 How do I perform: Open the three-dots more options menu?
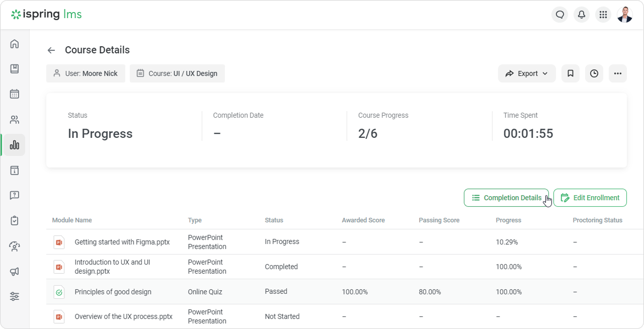(x=618, y=73)
